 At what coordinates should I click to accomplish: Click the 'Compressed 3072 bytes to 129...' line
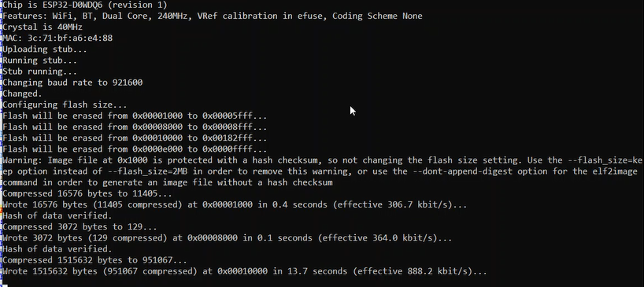80,226
